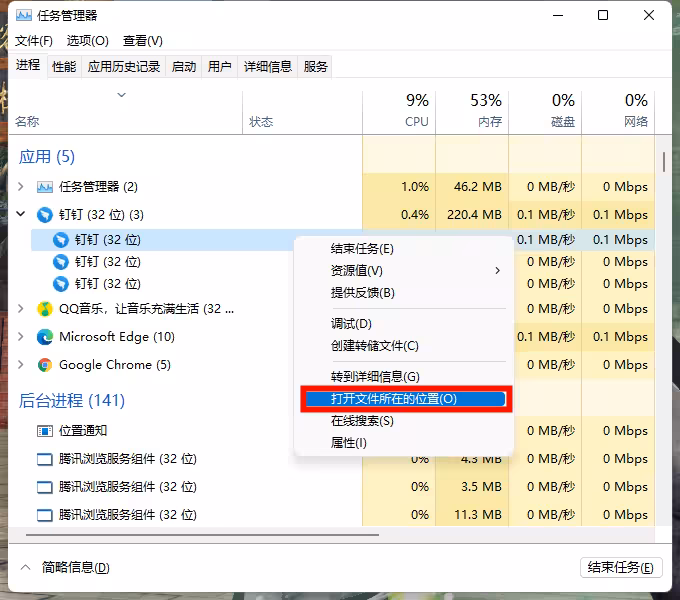The height and width of the screenshot is (600, 680).
Task: Switch to the 应用历史记录 tab
Action: [124, 66]
